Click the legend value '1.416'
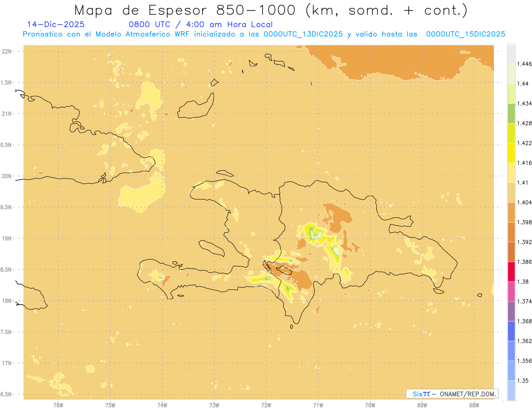532x411 pixels. [x=524, y=163]
